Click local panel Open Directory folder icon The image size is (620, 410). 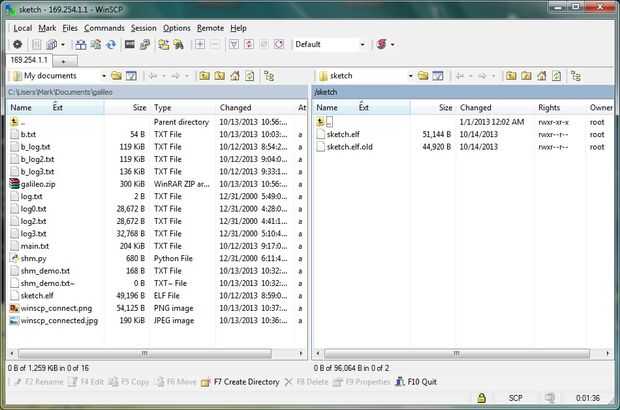coord(116,76)
